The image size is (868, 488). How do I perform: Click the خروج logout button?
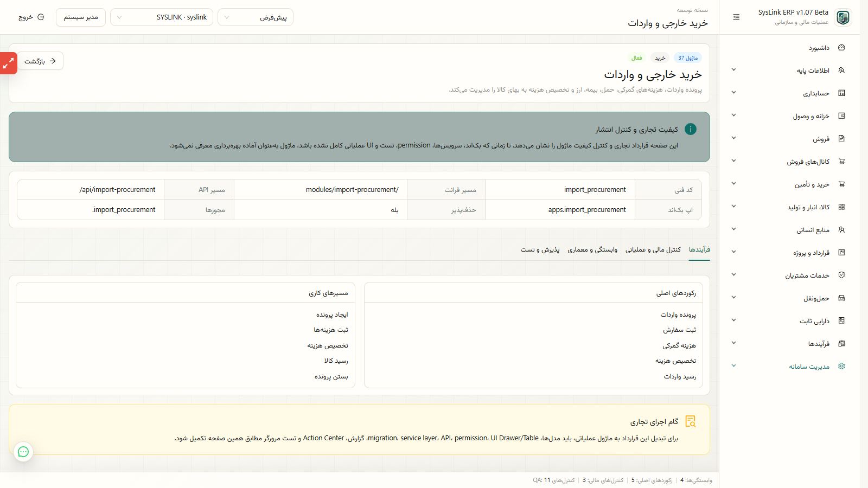[31, 17]
